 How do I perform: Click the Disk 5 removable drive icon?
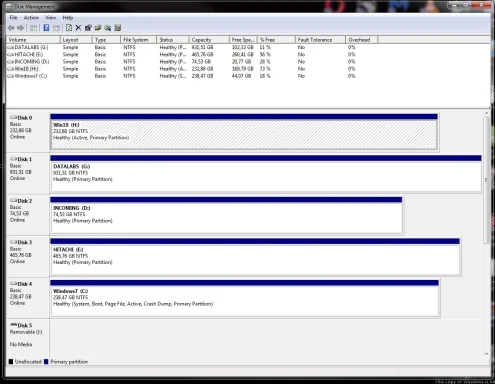tap(13, 325)
